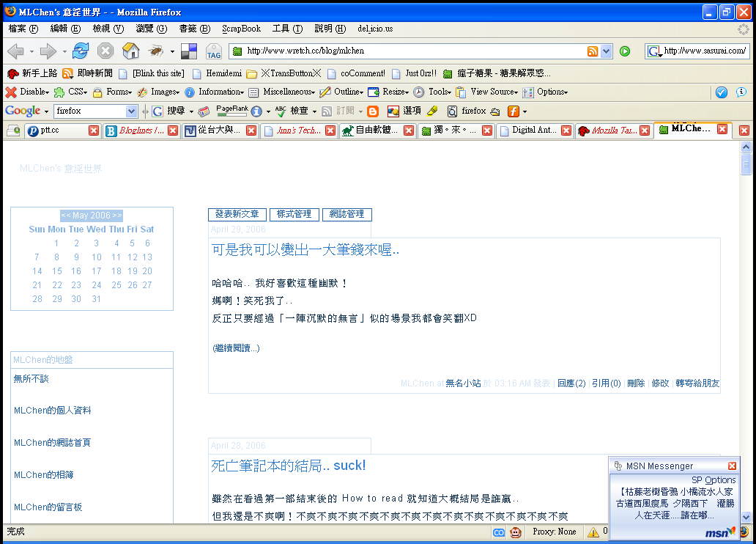Click the monkey face icon in status bar
756x544 pixels.
click(x=516, y=532)
